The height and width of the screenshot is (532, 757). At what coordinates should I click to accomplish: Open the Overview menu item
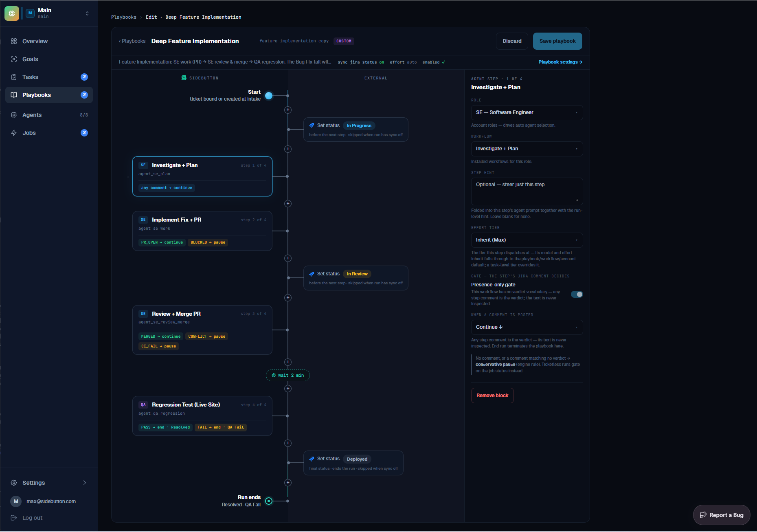[49, 41]
